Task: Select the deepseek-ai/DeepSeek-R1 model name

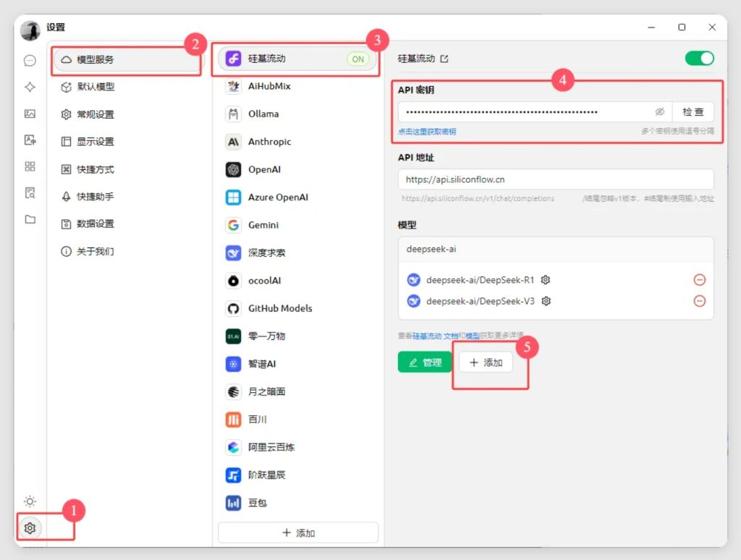Action: tap(480, 280)
